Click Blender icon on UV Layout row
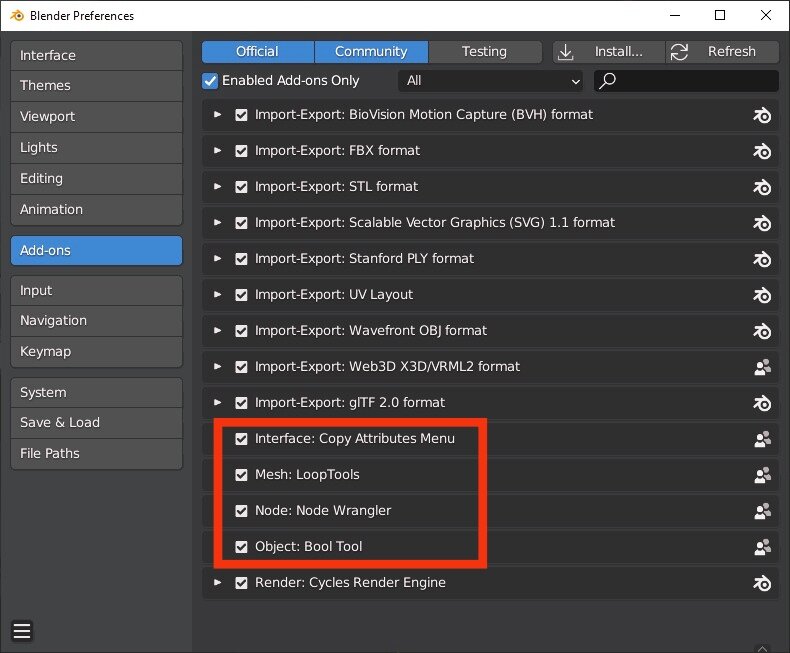This screenshot has width=790, height=653. [762, 295]
